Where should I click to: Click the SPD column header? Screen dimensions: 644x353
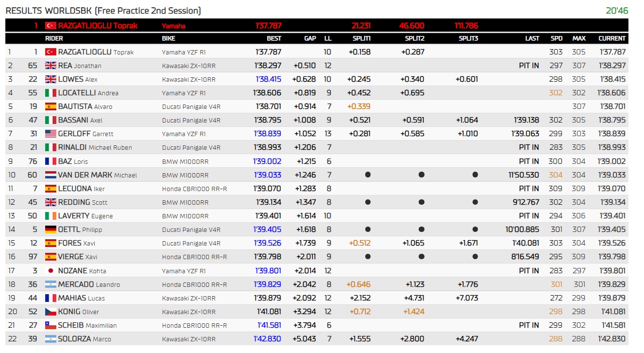pyautogui.click(x=557, y=38)
